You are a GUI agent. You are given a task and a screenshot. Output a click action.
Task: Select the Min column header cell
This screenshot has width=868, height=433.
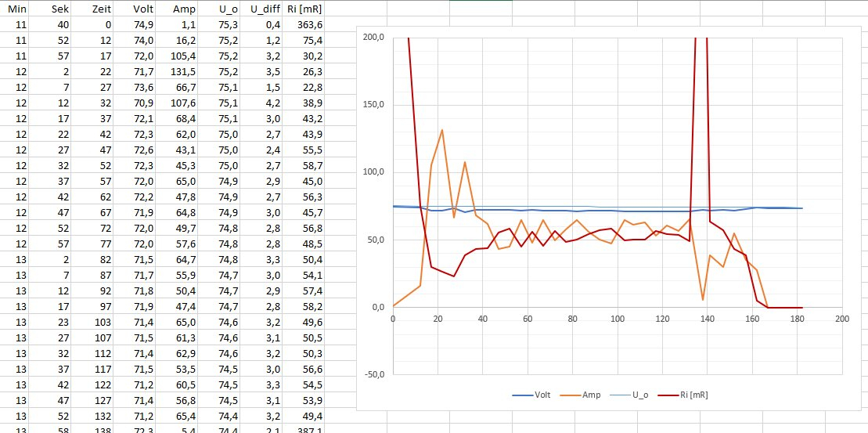coord(18,9)
